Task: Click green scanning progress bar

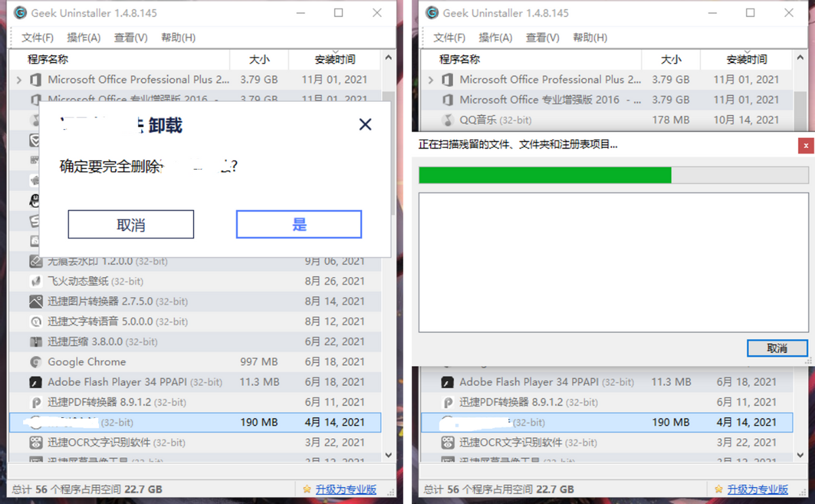Action: 545,175
